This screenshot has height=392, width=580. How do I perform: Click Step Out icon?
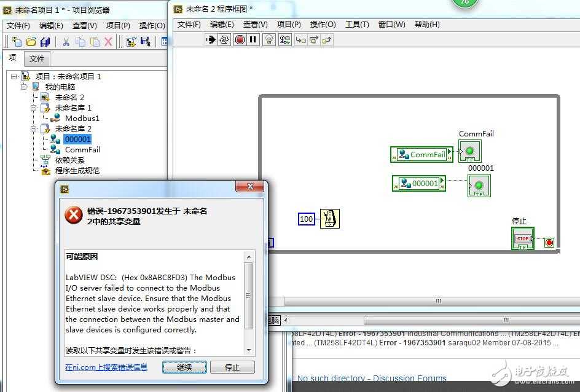(x=327, y=39)
